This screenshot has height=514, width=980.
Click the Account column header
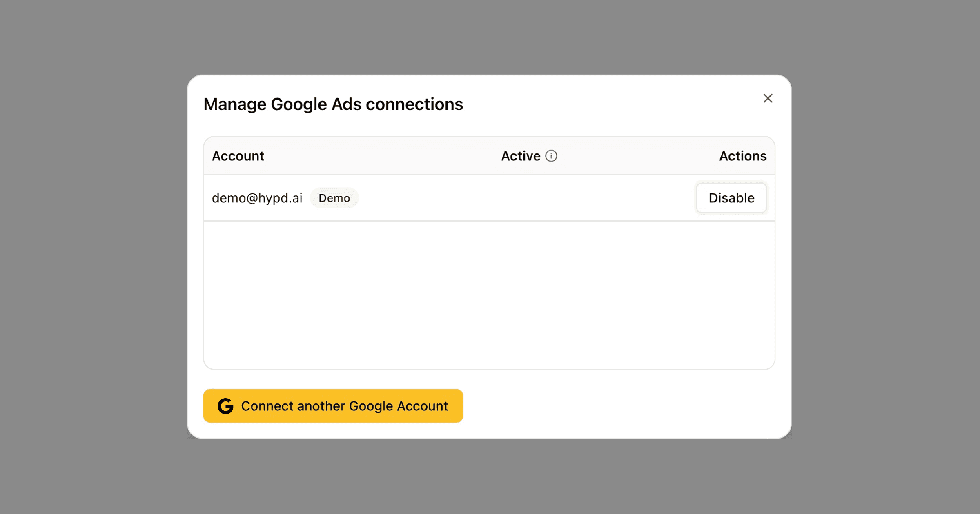[x=238, y=156]
